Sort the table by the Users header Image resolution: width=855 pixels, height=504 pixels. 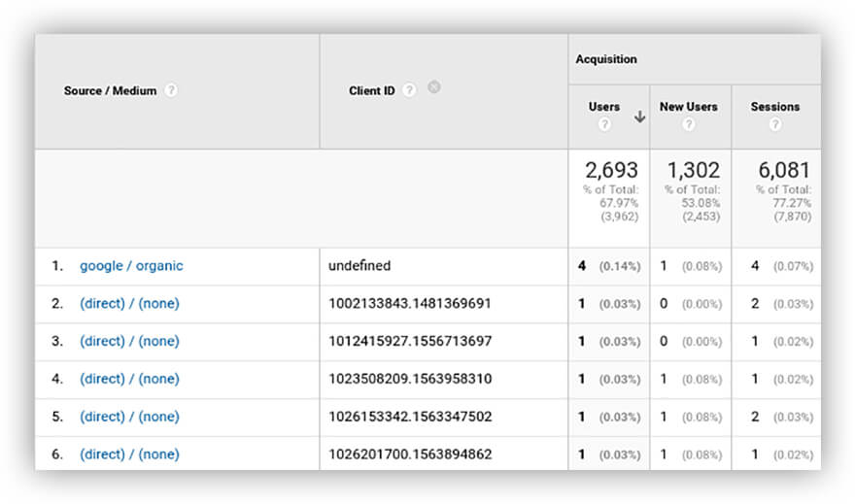tap(603, 107)
